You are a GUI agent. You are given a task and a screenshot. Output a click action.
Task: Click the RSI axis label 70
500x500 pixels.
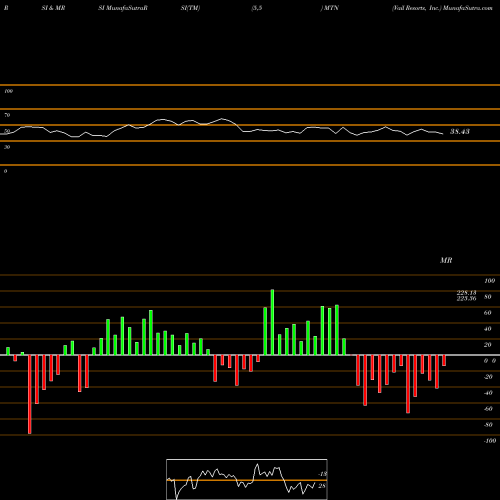[7, 115]
